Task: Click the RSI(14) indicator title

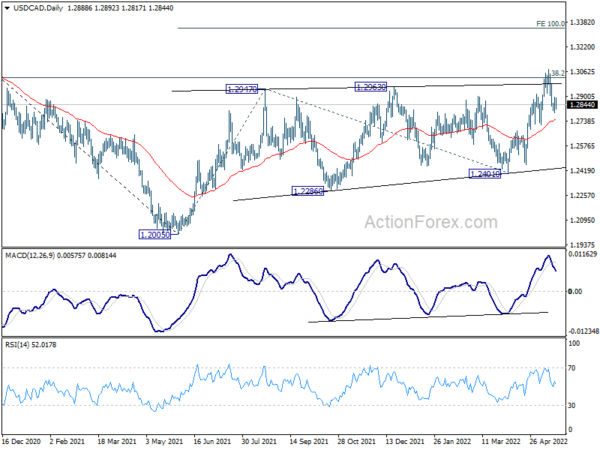Action: point(17,345)
